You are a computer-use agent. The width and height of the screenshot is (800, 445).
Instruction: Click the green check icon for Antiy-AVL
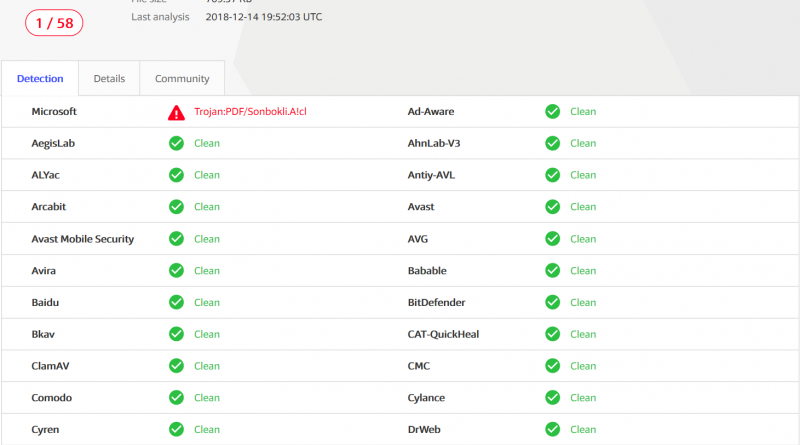pos(553,175)
